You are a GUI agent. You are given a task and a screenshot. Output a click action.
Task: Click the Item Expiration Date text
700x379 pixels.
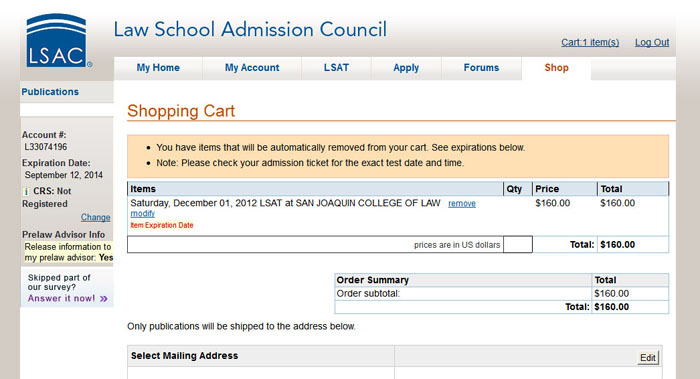162,225
